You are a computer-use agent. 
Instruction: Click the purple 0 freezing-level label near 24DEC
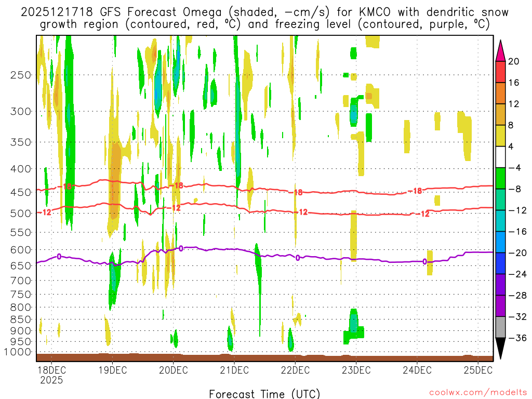424,262
